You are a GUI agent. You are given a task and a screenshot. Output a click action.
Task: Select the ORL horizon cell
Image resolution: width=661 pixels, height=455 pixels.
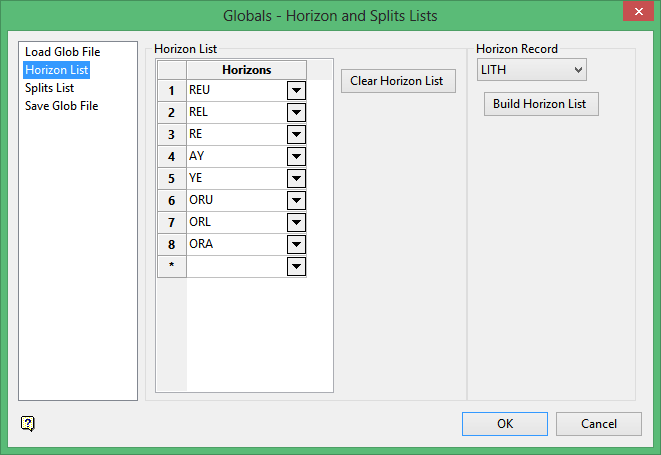pyautogui.click(x=236, y=222)
